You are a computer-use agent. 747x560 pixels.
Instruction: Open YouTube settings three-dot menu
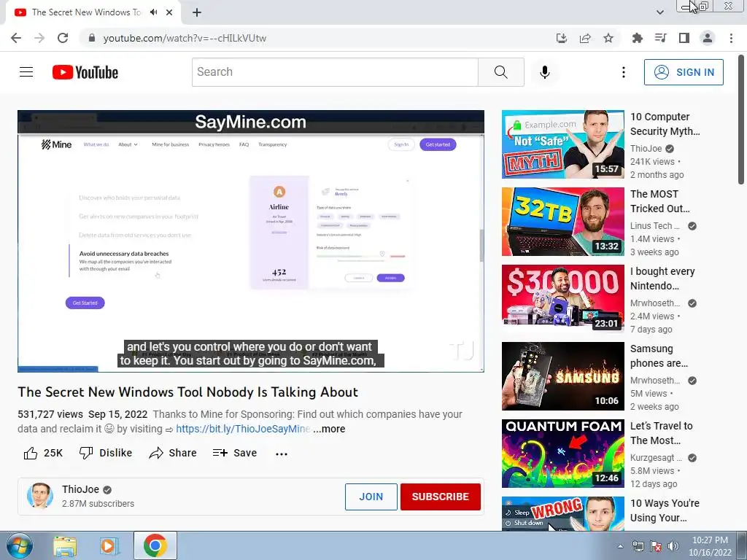pyautogui.click(x=623, y=72)
